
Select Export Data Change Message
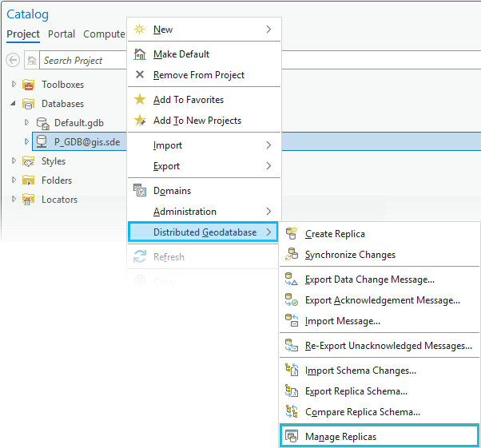click(x=380, y=280)
